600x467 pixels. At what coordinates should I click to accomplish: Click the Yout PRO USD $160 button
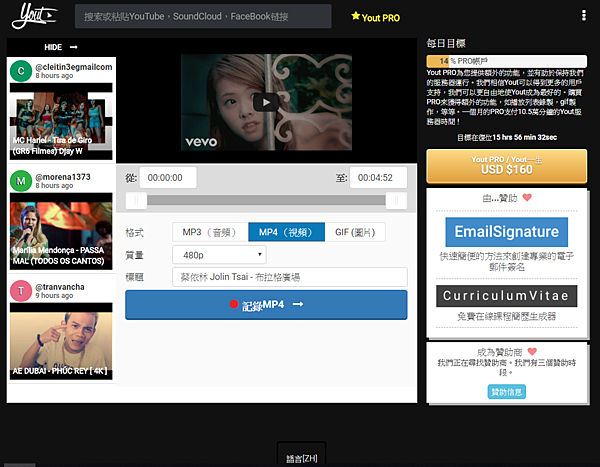tap(507, 166)
